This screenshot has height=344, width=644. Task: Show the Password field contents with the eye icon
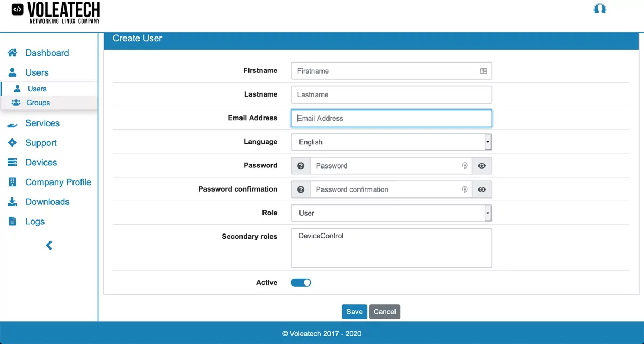(x=481, y=165)
